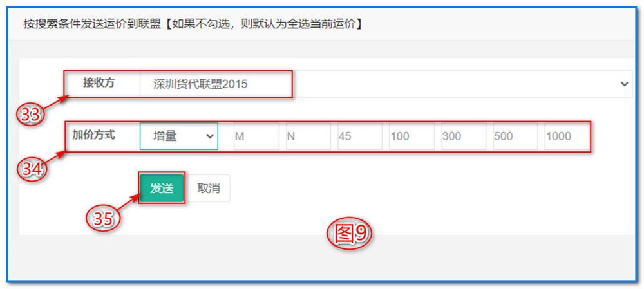Click the 接收方 label text
This screenshot has height=289, width=644.
[x=99, y=83]
